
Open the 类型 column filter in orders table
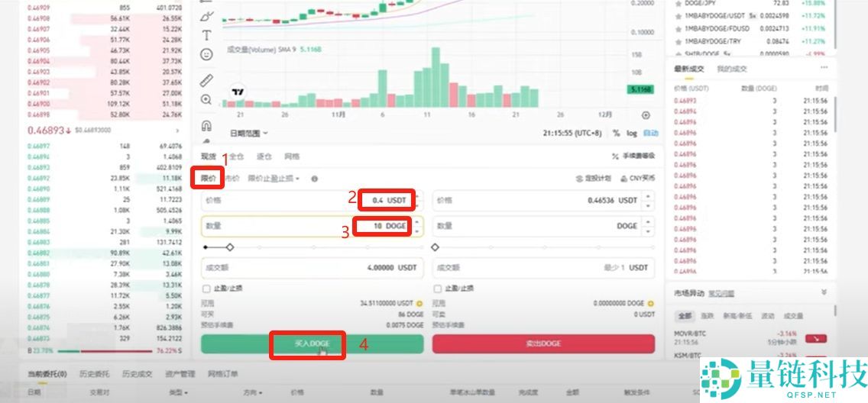pos(178,392)
